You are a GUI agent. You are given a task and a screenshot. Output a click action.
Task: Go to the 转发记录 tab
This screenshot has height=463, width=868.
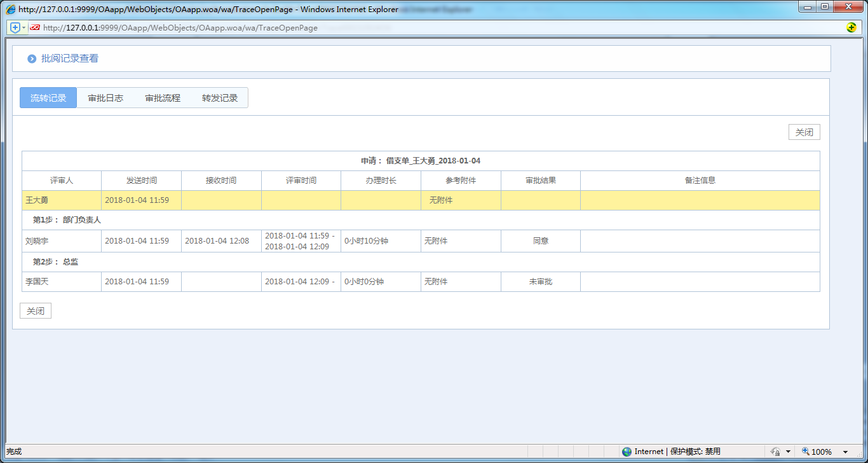pos(220,98)
